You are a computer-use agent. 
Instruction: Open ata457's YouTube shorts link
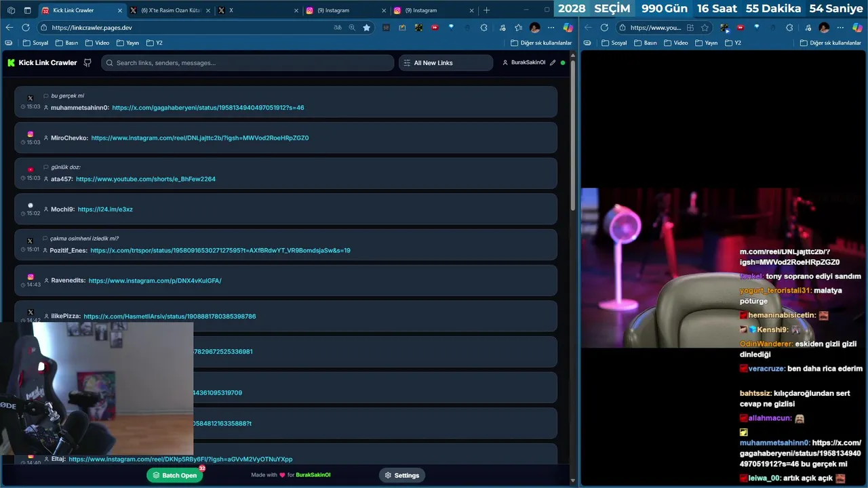click(146, 179)
